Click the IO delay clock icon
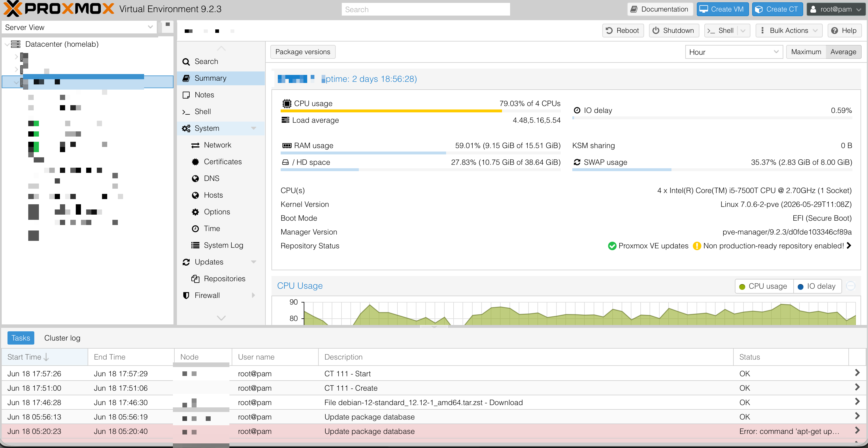868x448 pixels. pyautogui.click(x=577, y=110)
